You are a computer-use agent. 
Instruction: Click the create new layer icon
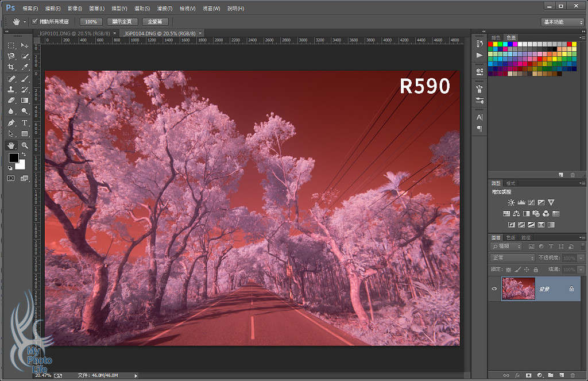click(562, 375)
